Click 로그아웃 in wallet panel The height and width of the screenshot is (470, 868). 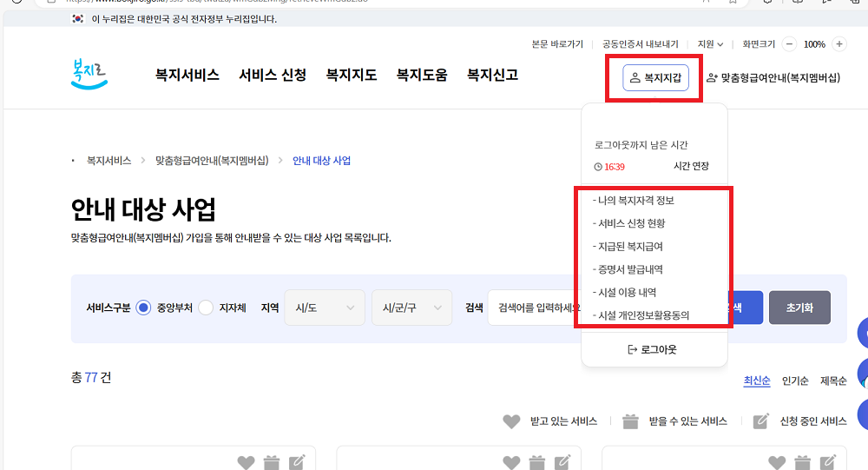[652, 350]
